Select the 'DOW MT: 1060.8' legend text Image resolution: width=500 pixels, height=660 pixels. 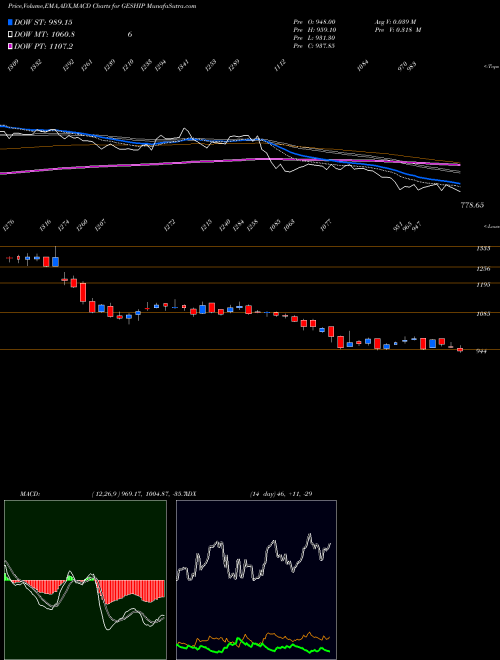coord(45,35)
